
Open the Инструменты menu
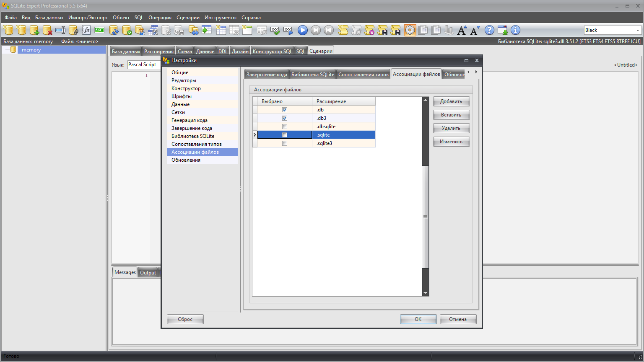(x=221, y=18)
